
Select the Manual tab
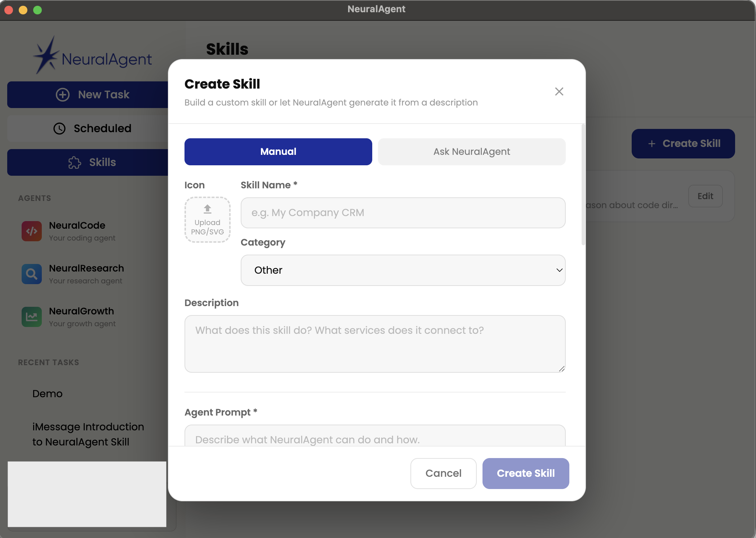pyautogui.click(x=278, y=152)
